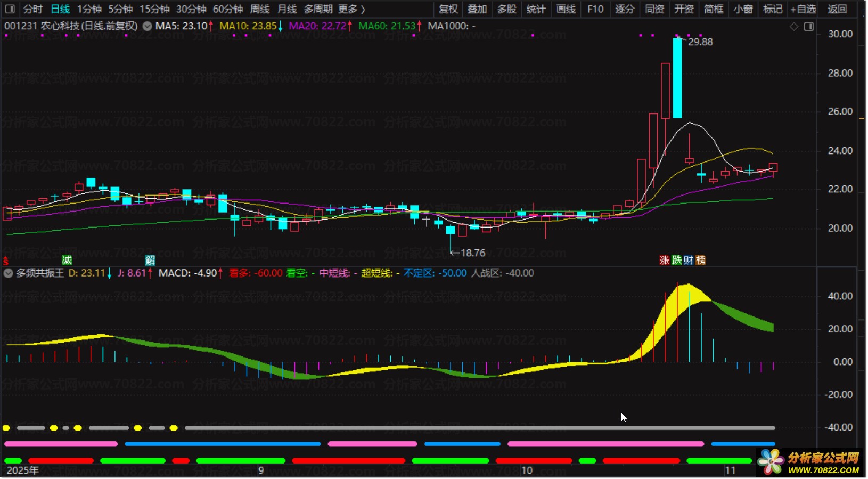The height and width of the screenshot is (479, 868).
Task: Click the orange 榜 icon
Action: coord(701,260)
